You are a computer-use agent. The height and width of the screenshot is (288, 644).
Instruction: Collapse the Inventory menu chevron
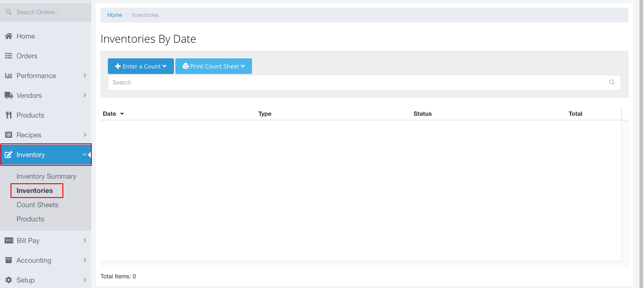coord(84,155)
